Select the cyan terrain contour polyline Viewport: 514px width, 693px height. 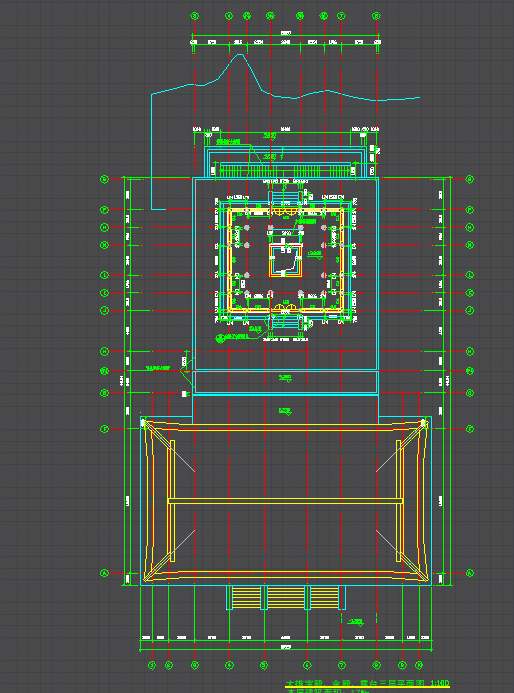tap(285, 132)
